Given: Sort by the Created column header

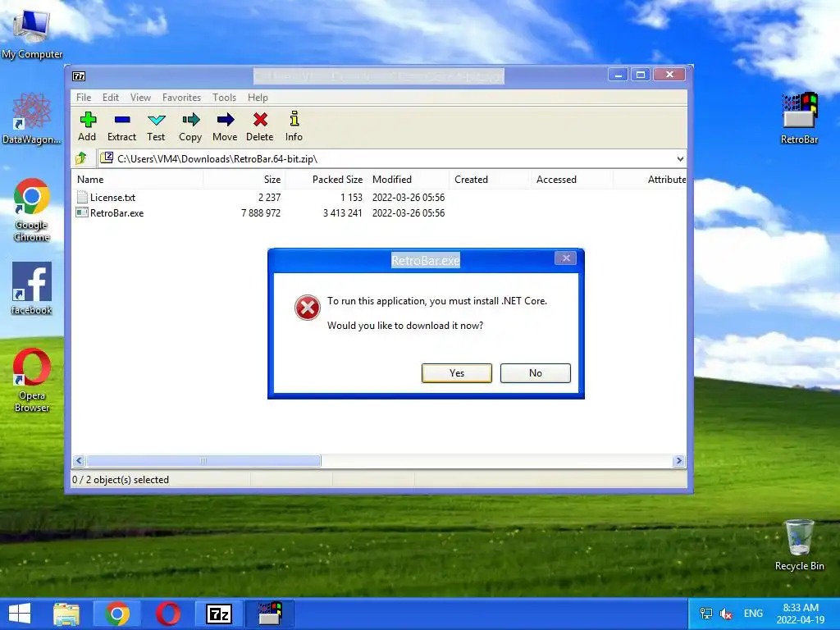Looking at the screenshot, I should click(491, 180).
